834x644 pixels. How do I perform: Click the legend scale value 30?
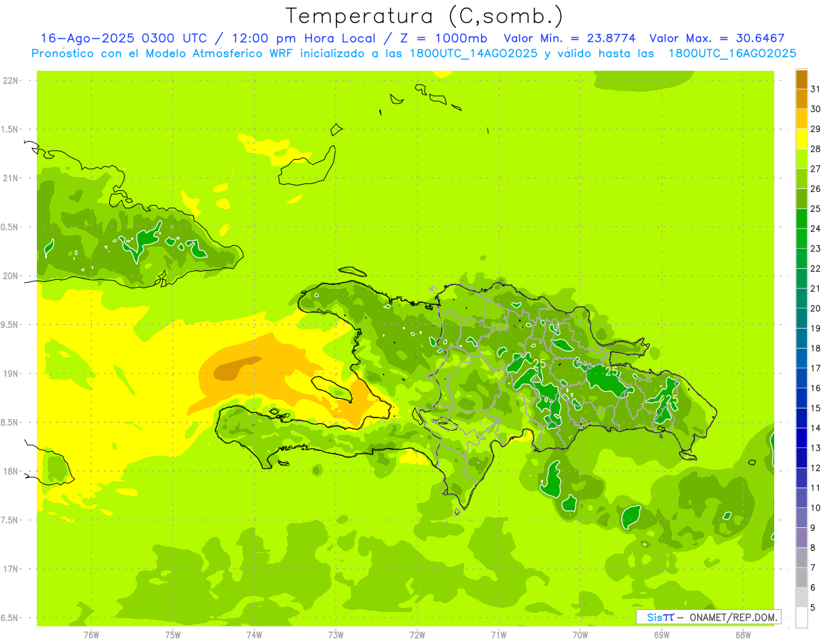tap(816, 109)
